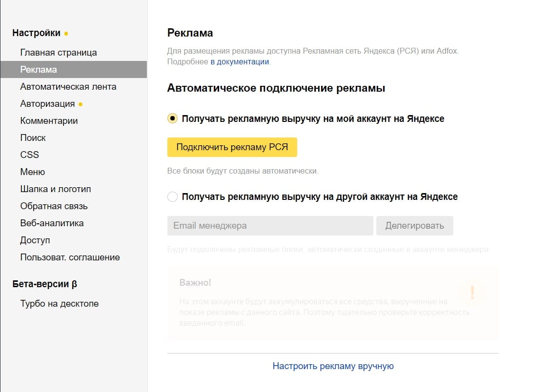The width and height of the screenshot is (549, 392).
Task: Open Главная страница settings
Action: click(x=59, y=53)
